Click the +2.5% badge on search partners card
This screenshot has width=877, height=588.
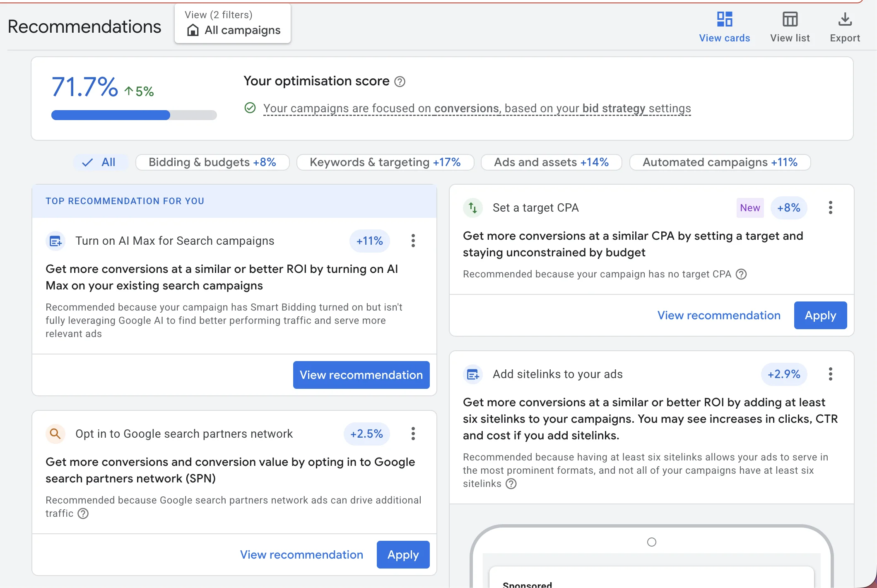click(x=366, y=434)
